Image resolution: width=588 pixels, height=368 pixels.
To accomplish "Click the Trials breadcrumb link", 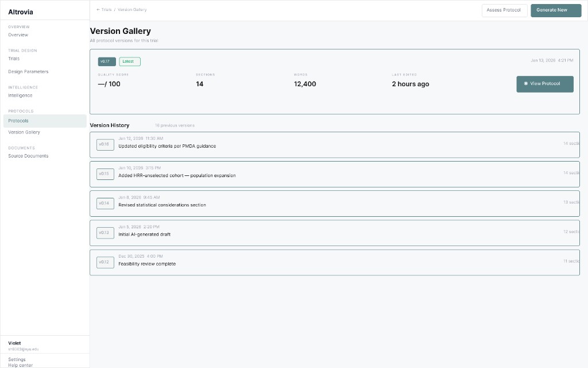I will (105, 9).
